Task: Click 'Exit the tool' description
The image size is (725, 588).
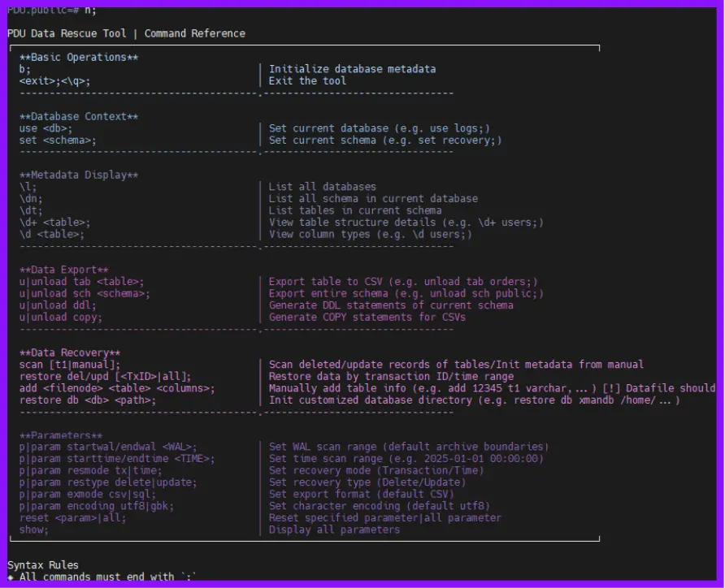Action: [307, 81]
